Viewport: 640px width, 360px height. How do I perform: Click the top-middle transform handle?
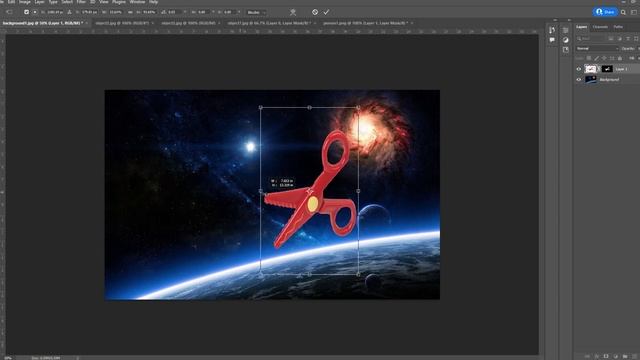[x=309, y=107]
